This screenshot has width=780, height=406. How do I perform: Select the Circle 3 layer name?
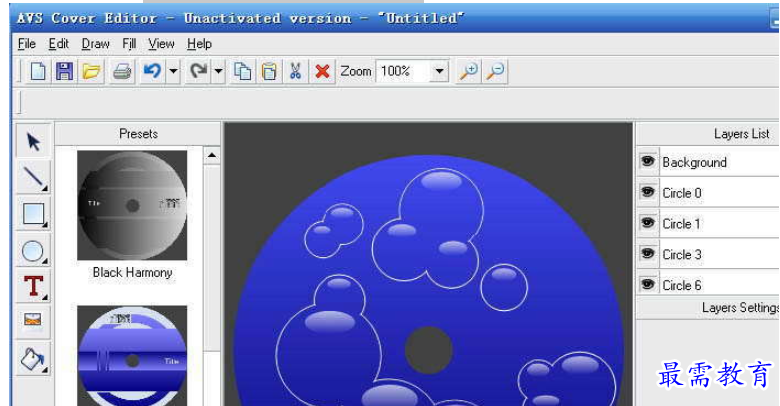(682, 255)
